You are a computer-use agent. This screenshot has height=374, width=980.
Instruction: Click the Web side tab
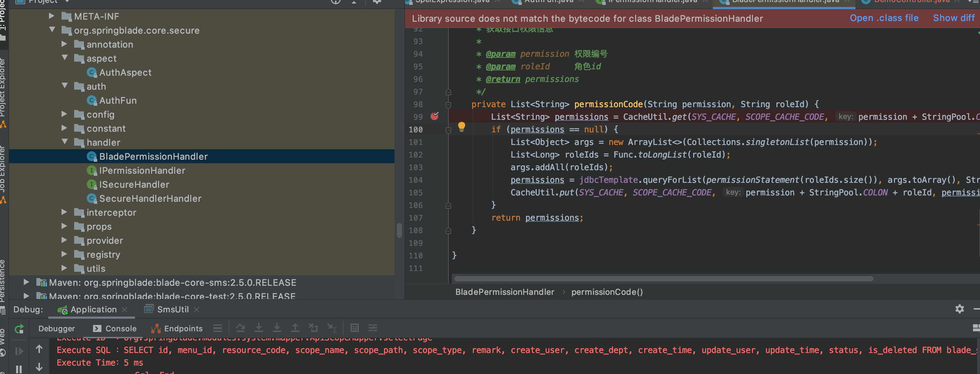(x=3, y=342)
